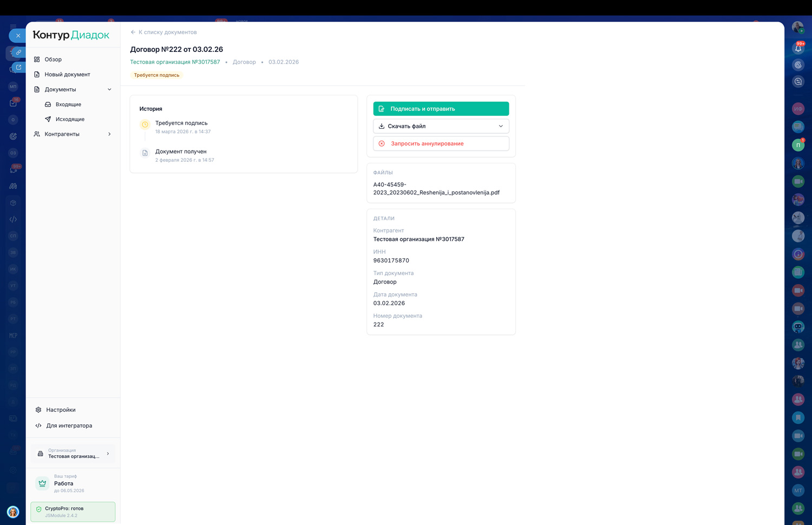Click the gear icon beside Настройки
The image size is (812, 525).
tap(38, 410)
